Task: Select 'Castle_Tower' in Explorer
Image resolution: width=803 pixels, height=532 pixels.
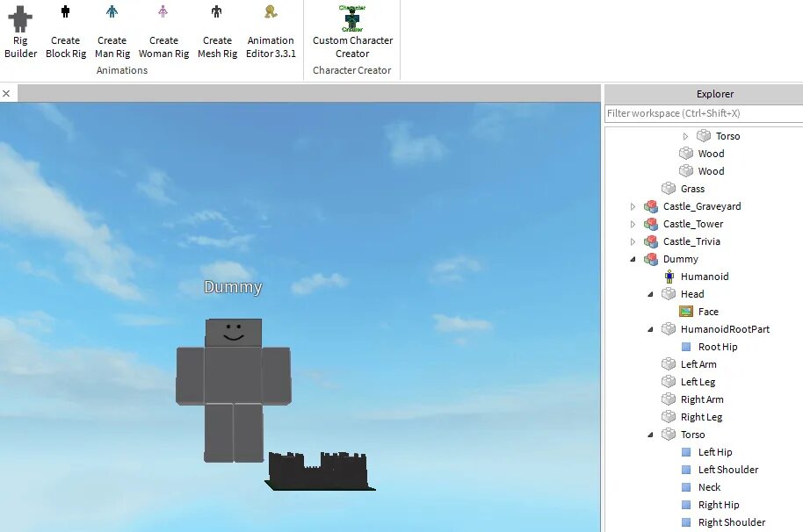Action: 693,224
